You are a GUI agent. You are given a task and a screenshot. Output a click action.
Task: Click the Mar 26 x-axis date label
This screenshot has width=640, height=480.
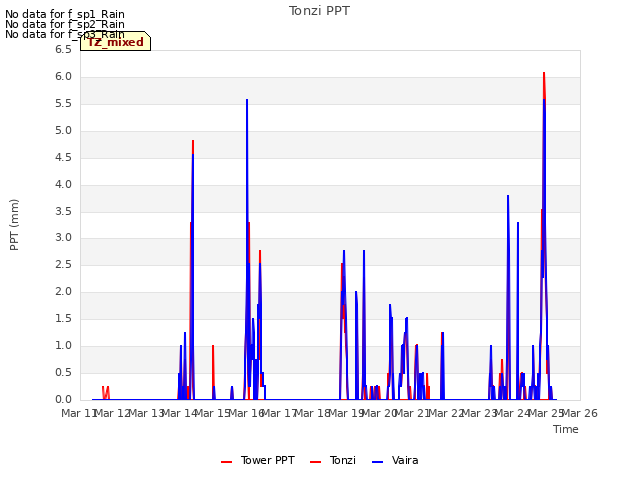tap(580, 413)
